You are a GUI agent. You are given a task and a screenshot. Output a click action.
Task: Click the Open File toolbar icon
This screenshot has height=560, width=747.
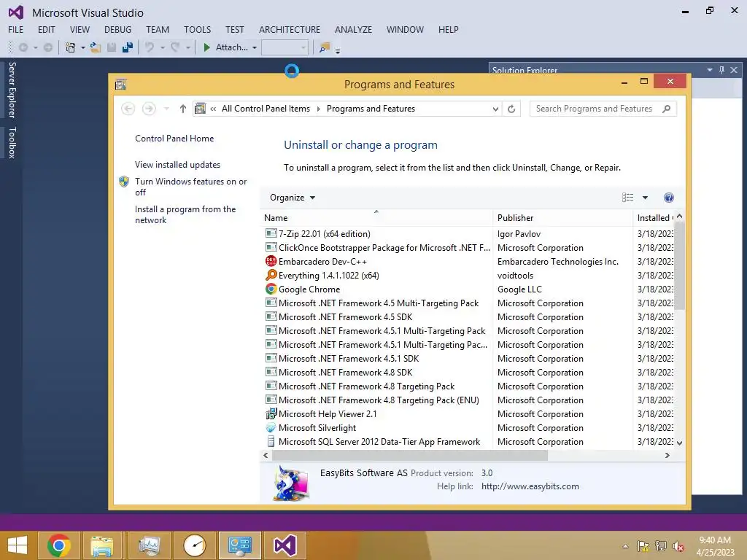click(x=96, y=47)
